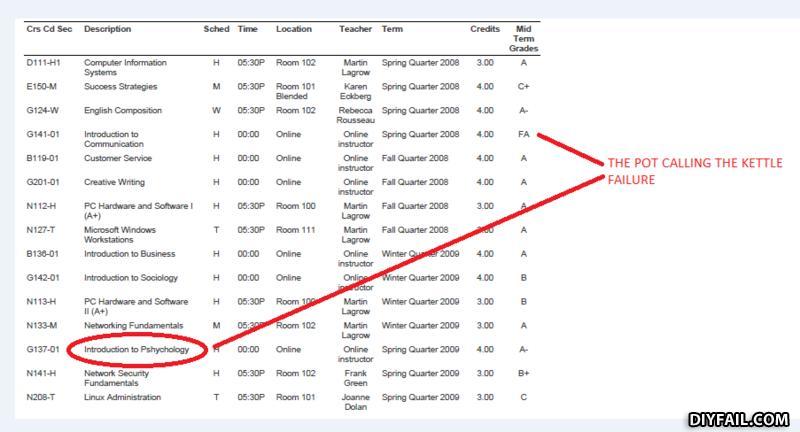The image size is (800, 432).
Task: Select course code N208-T
Action: pos(41,398)
